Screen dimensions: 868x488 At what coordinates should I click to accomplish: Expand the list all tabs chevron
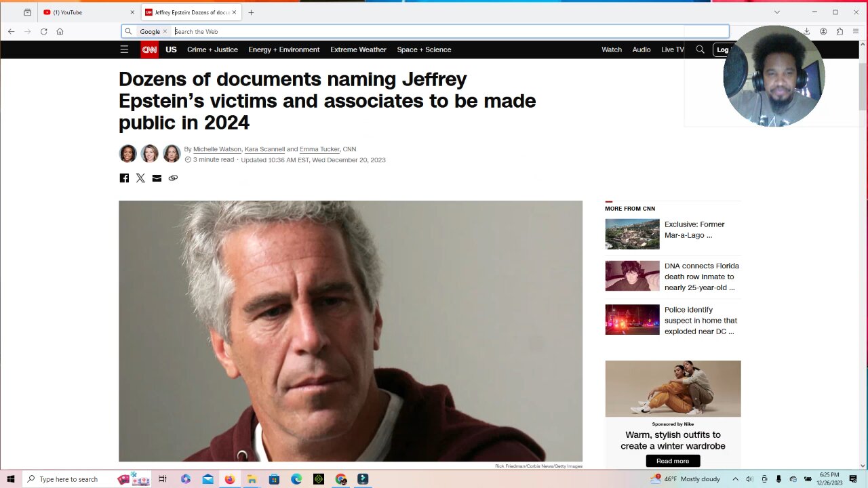point(777,12)
